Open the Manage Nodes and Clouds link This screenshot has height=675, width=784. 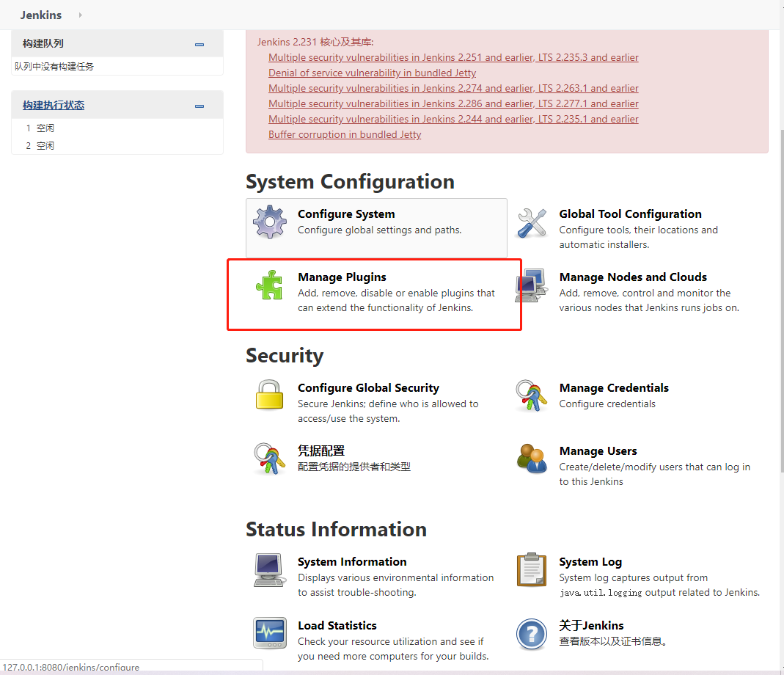633,277
